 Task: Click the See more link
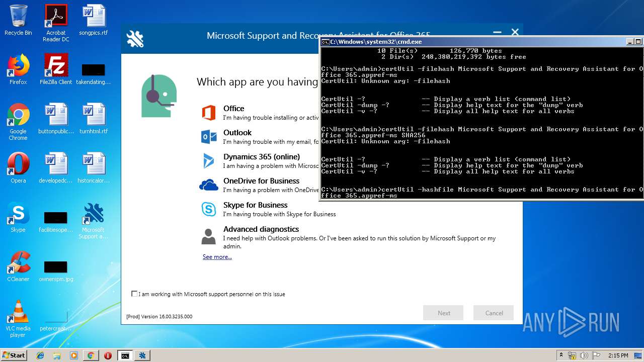click(x=217, y=257)
